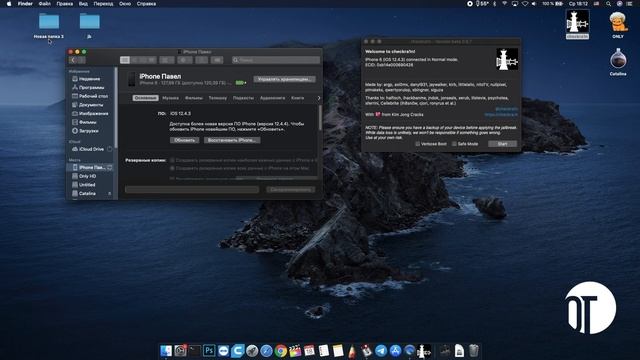This screenshot has height=360, width=640.
Task: Open Final Cut Pro from the Dock
Action: tap(295, 351)
